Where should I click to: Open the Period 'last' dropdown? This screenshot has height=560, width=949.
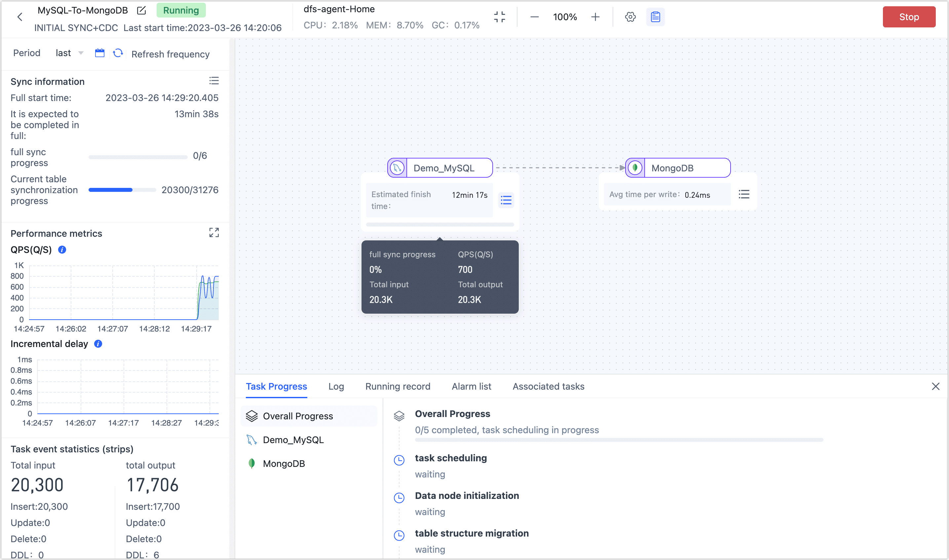[x=69, y=53]
